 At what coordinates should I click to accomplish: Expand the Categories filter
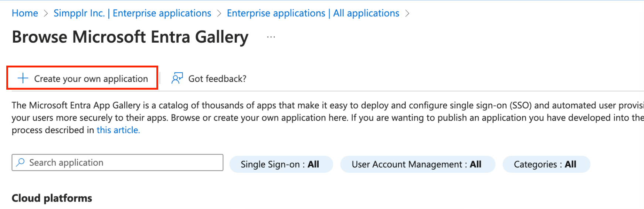[x=546, y=164]
